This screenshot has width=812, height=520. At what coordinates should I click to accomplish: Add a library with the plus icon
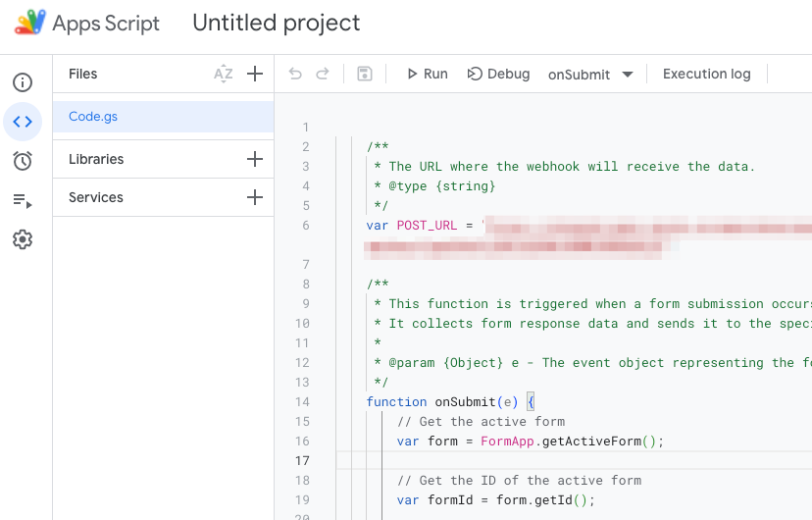click(255, 159)
